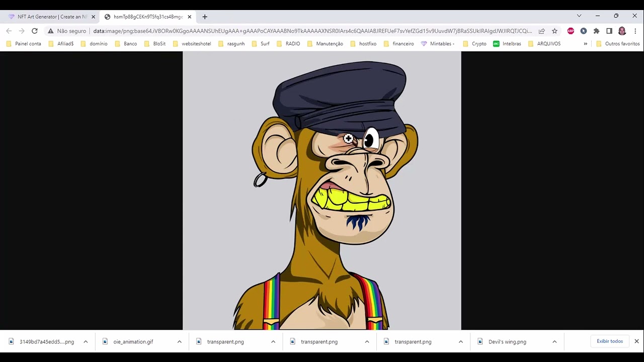Minimize the Chrome window
Image resolution: width=644 pixels, height=362 pixels.
(598, 16)
